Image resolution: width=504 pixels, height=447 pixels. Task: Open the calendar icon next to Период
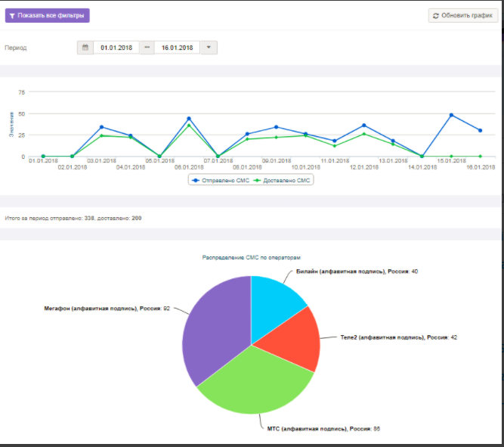(85, 48)
